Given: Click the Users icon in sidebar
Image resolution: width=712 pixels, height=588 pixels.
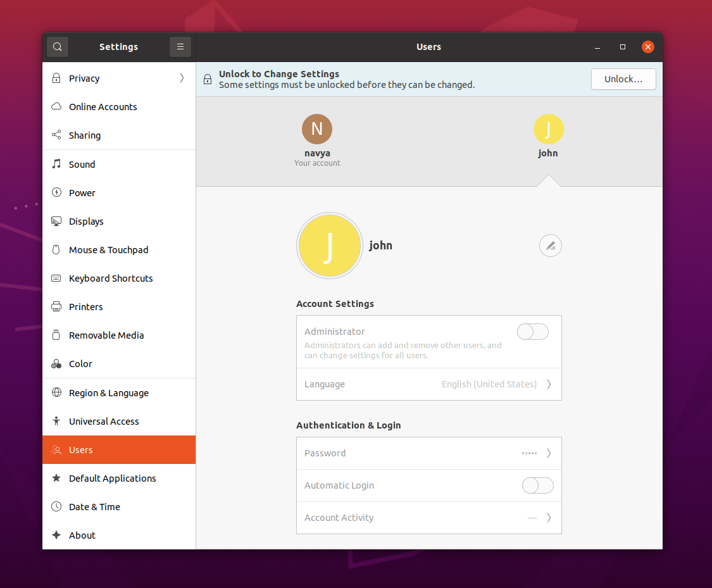Looking at the screenshot, I should pos(56,449).
